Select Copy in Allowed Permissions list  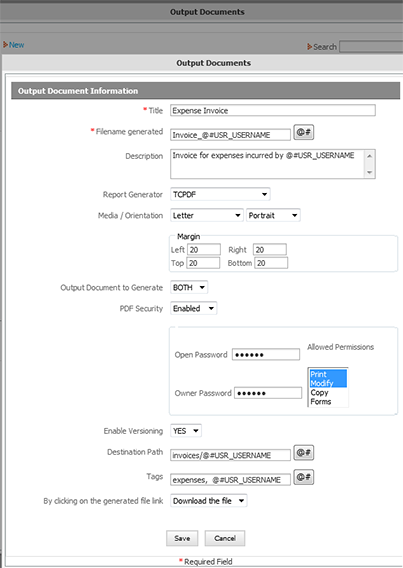(328, 393)
